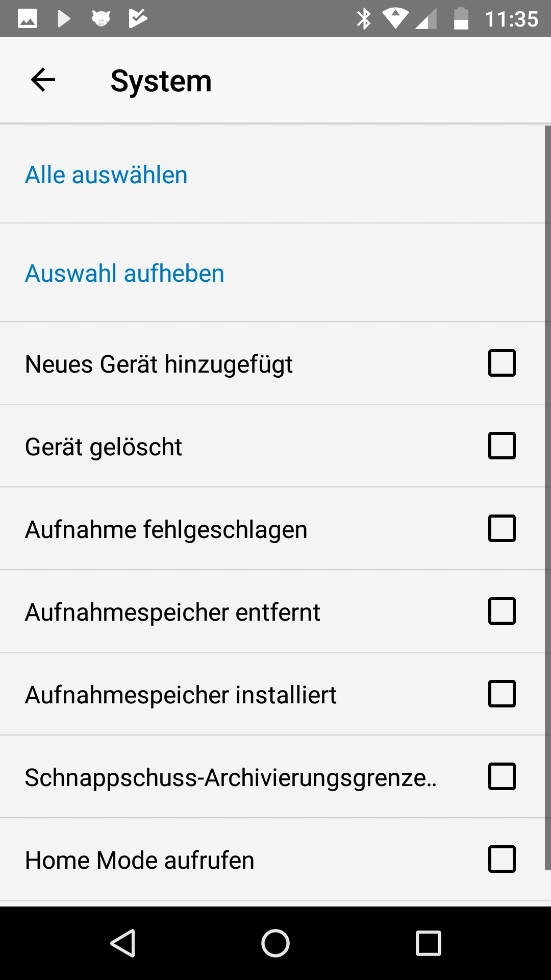Tap the Wi-Fi signal icon in the status bar
Image resolution: width=551 pixels, height=980 pixels.
[x=395, y=19]
